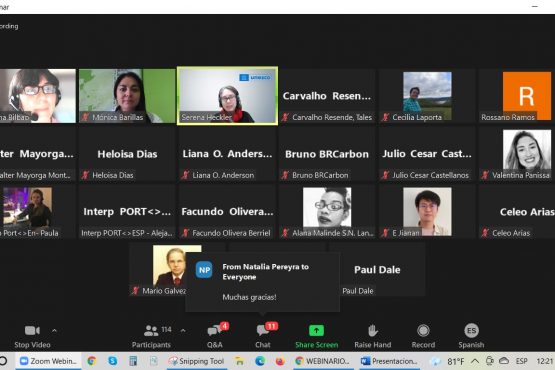Expand the arrow next to Participants

[183, 331]
